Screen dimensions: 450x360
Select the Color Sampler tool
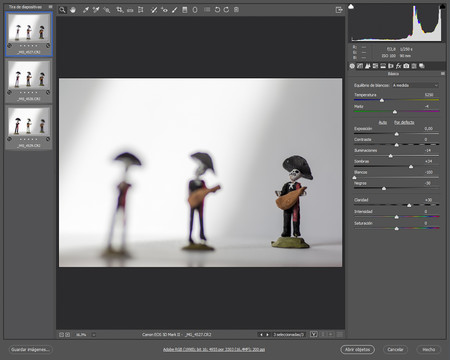click(96, 10)
